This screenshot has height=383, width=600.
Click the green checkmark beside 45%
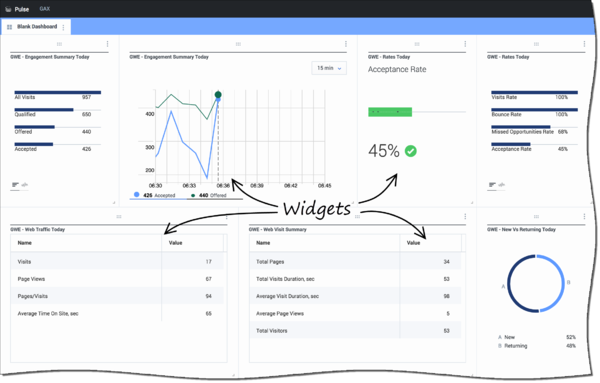411,151
